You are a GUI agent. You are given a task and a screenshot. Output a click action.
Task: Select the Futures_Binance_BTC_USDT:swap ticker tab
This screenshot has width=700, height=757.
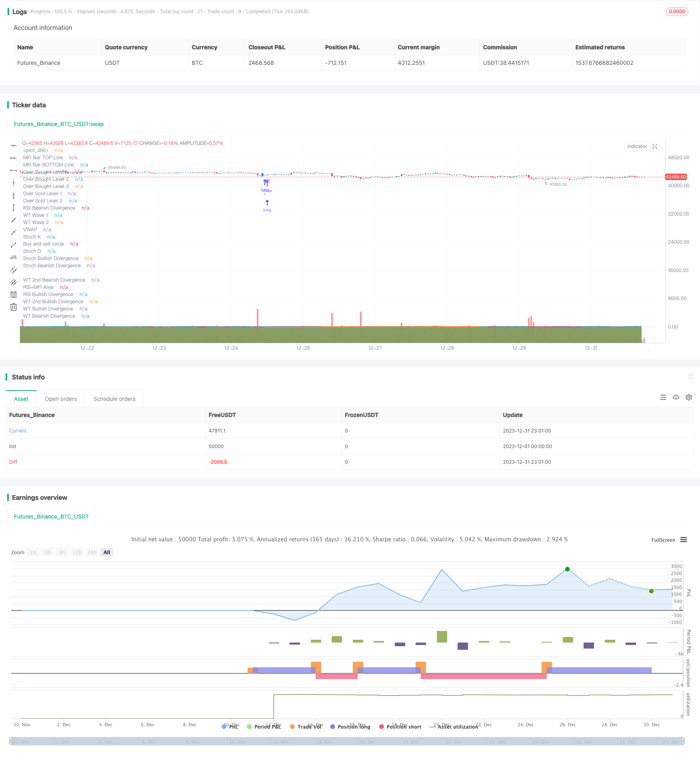pos(59,124)
